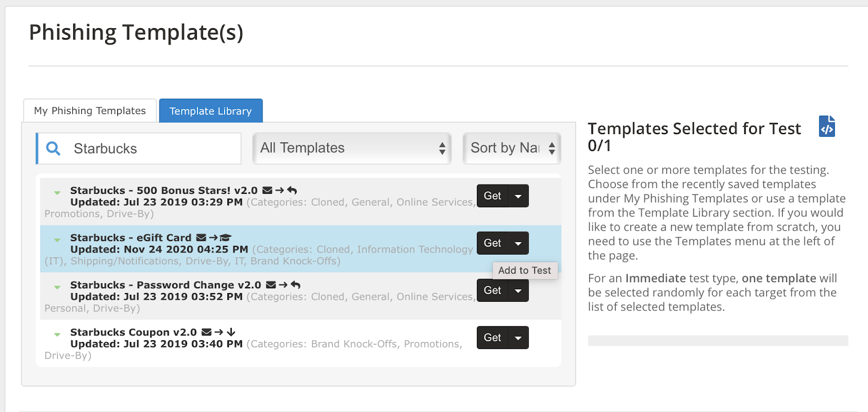Screen dimensions: 868x412
Task: Choose Add to Test from the menu
Action: (525, 270)
